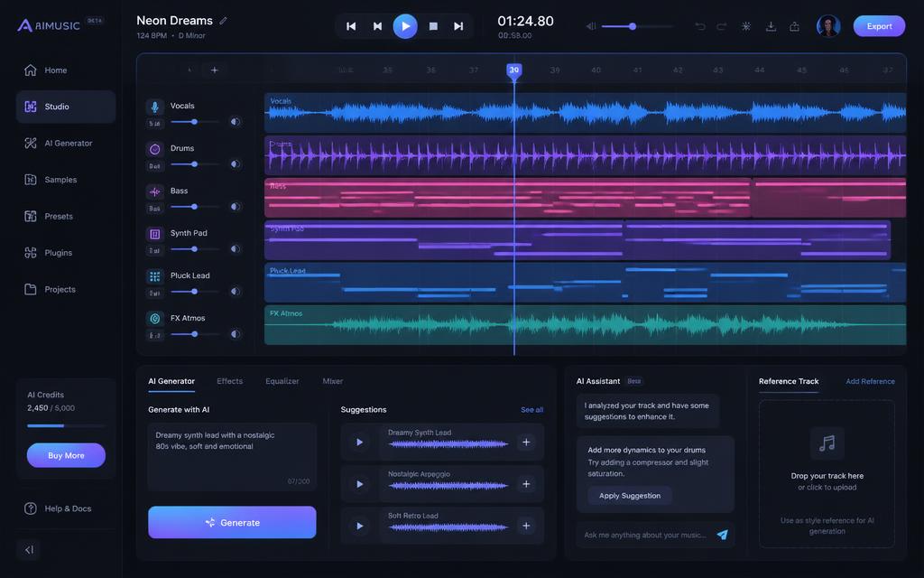Image resolution: width=924 pixels, height=578 pixels.
Task: Toggle the Bass track half-circle switch
Action: [236, 207]
